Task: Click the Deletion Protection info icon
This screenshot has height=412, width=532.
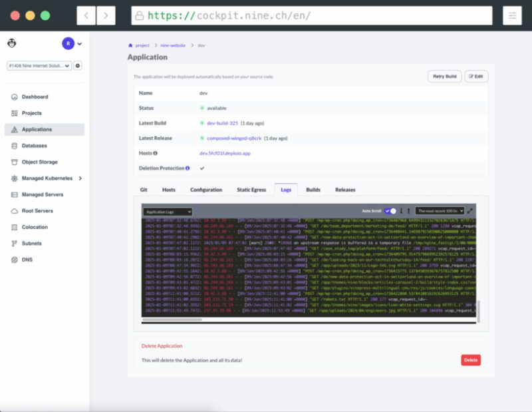Action: tap(188, 168)
